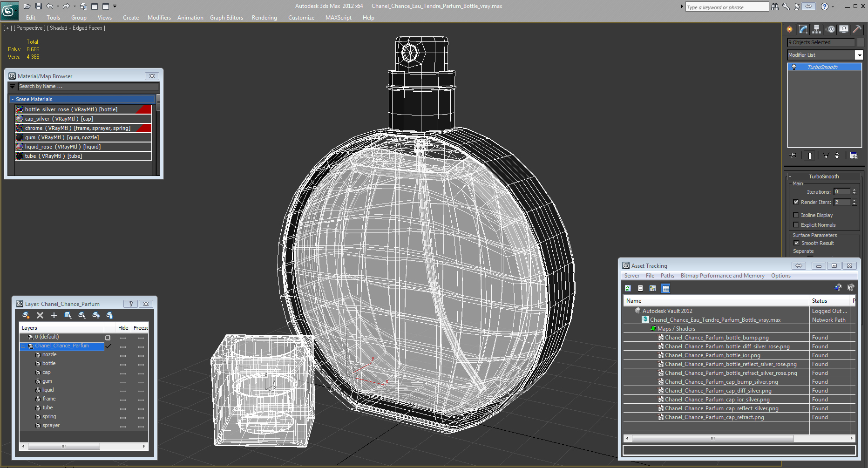Click the Name column header in Asset Tracking
Image resolution: width=868 pixels, height=468 pixels.
716,301
